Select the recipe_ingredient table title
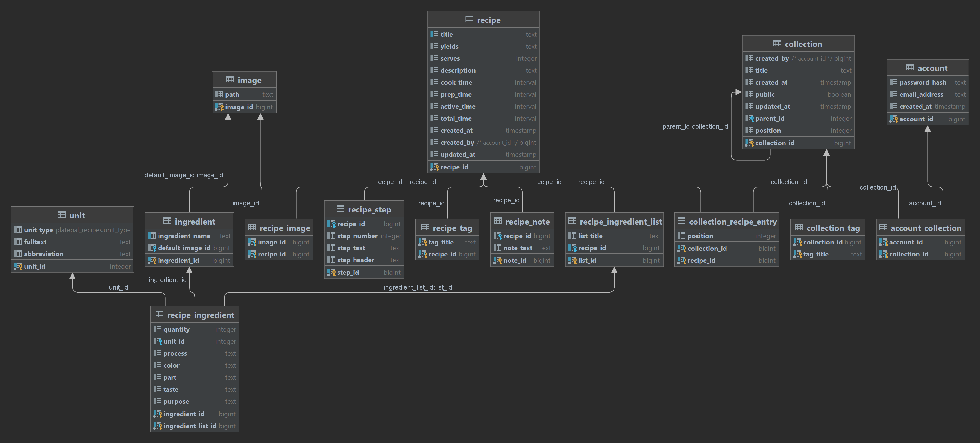The image size is (980, 443). 201,315
